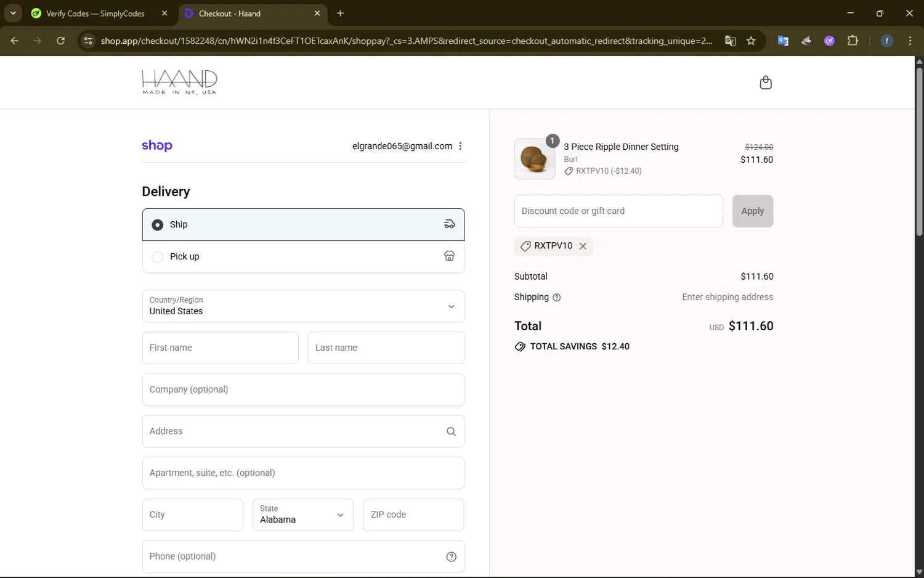924x578 pixels.
Task: Click the Enter shipping address text
Action: (x=727, y=297)
